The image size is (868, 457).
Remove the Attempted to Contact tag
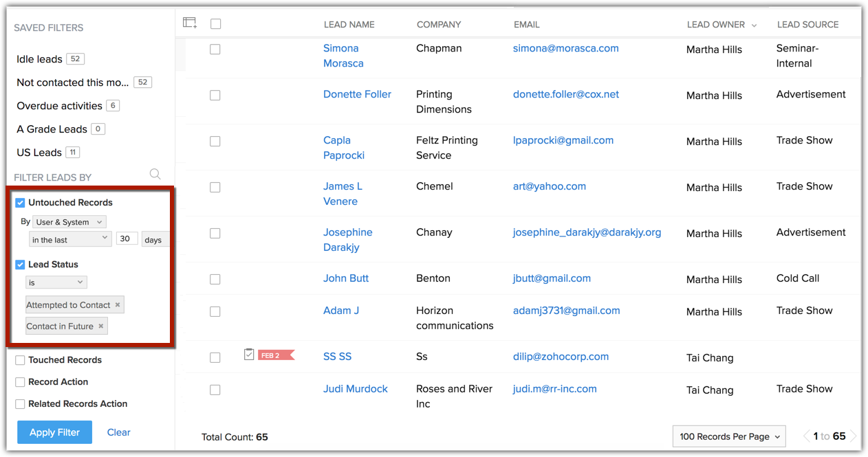(x=117, y=304)
